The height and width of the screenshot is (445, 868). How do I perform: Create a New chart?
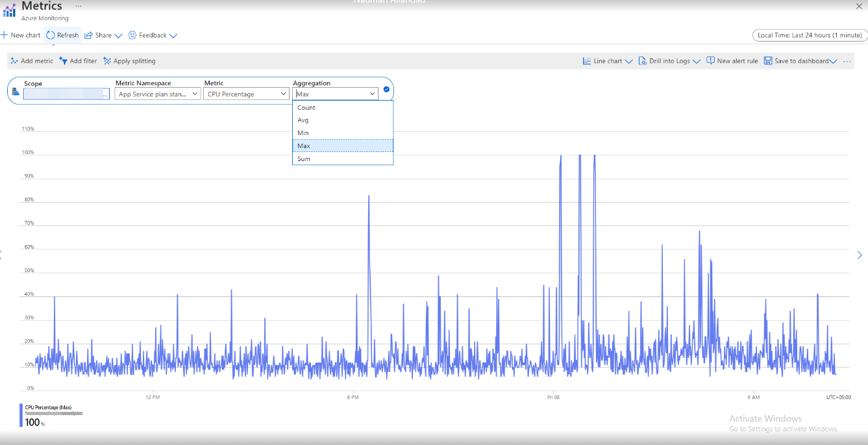pos(21,35)
